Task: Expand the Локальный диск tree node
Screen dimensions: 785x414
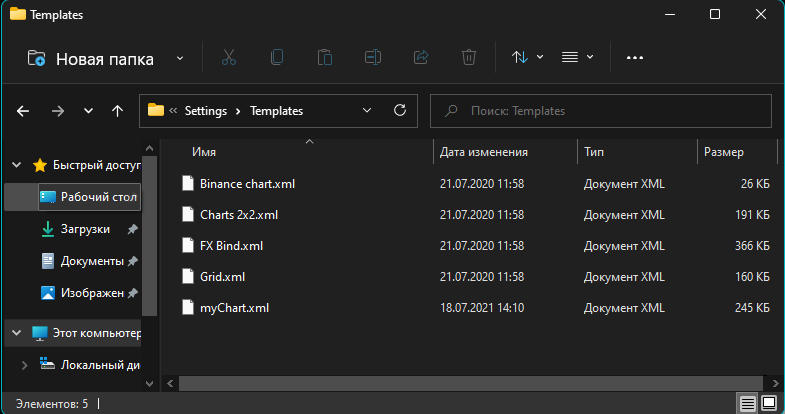Action: pos(24,365)
